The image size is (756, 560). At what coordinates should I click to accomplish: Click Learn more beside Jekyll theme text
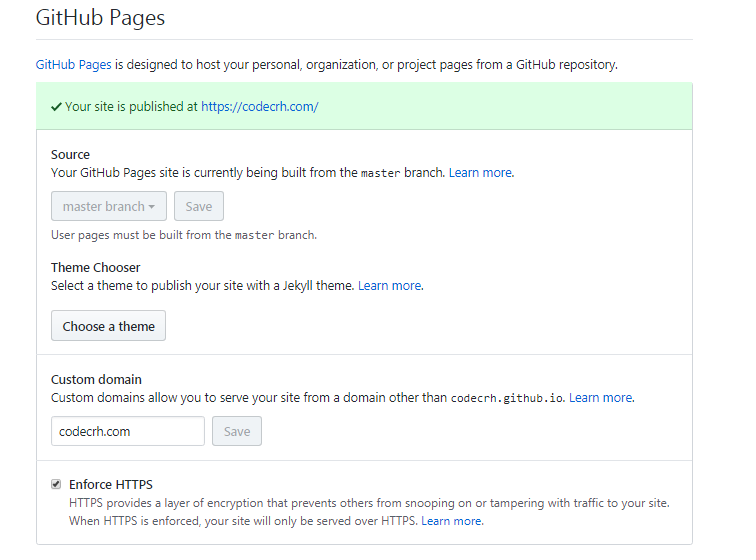point(389,286)
